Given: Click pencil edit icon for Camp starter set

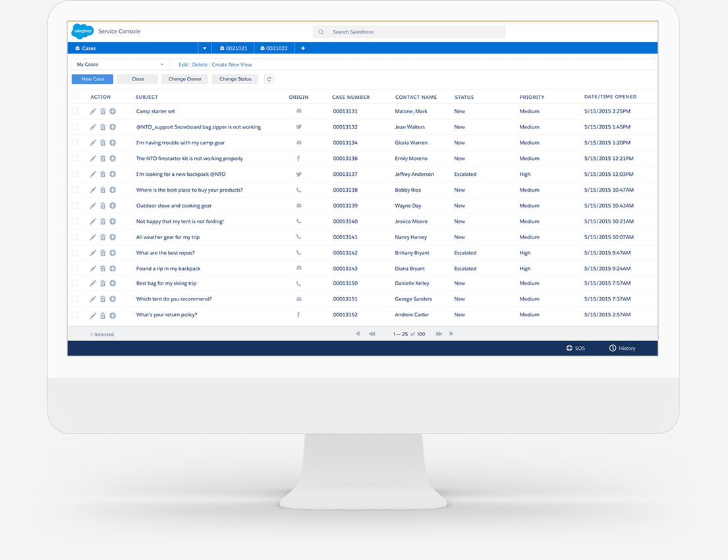Looking at the screenshot, I should click(93, 111).
